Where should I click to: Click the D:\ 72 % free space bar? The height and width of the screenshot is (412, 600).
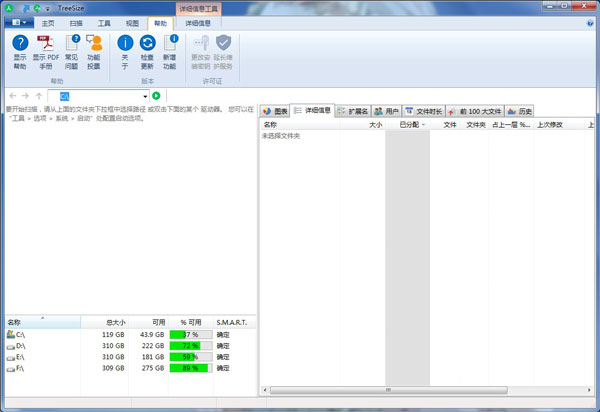pyautogui.click(x=191, y=346)
